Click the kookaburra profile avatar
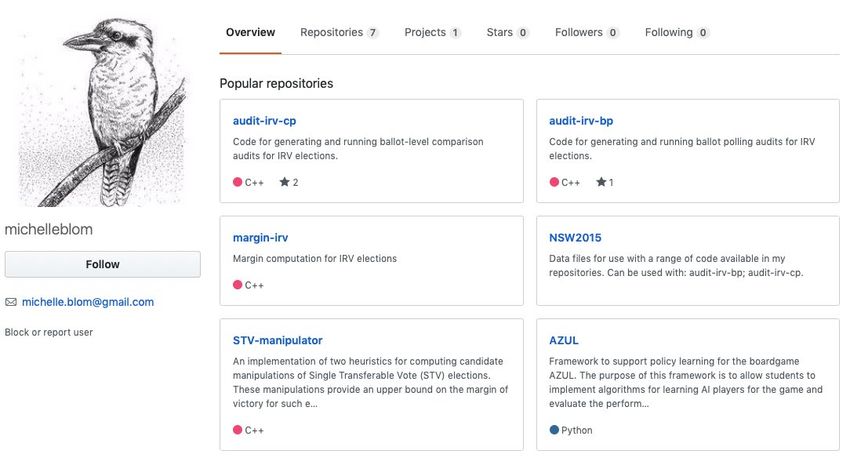 (102, 111)
